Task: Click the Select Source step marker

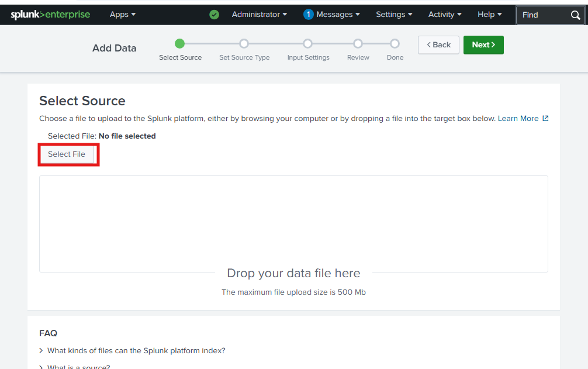Action: pos(180,43)
